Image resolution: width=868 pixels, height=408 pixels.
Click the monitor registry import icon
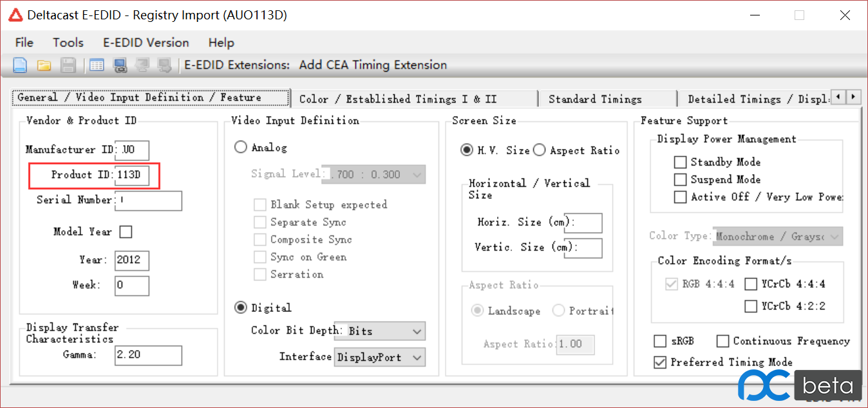[x=120, y=65]
